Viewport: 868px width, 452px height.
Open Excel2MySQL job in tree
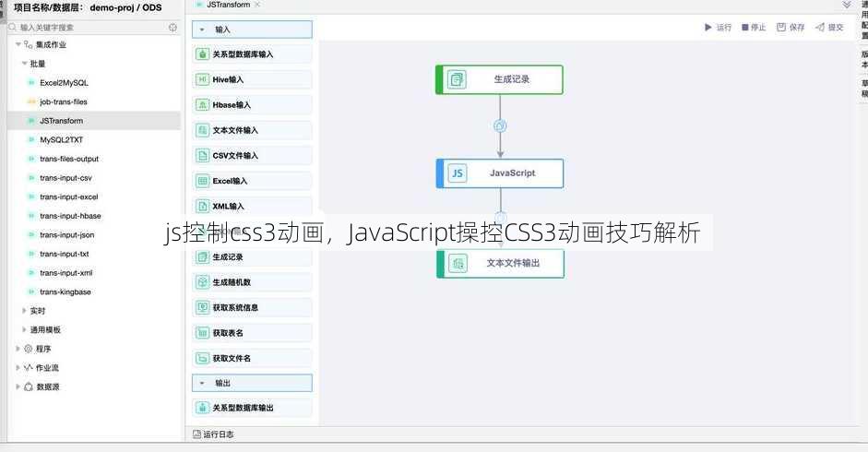coord(64,82)
